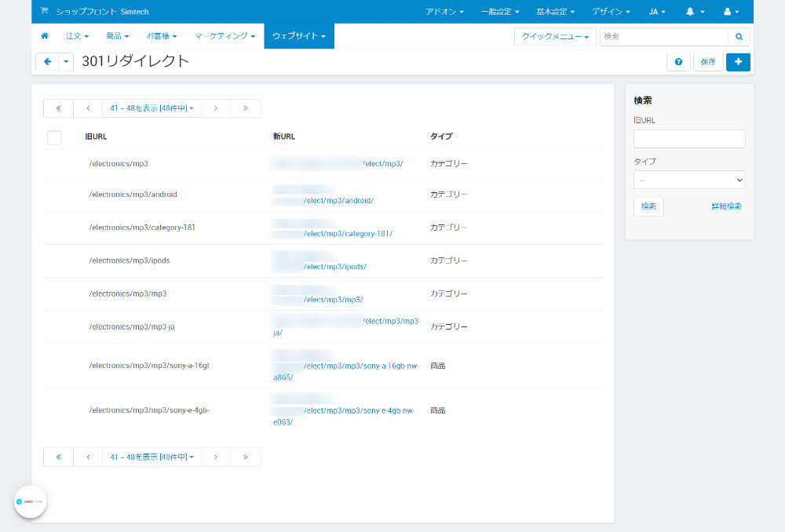Open the notifications bell menu
The height and width of the screenshot is (532, 785).
click(x=695, y=12)
